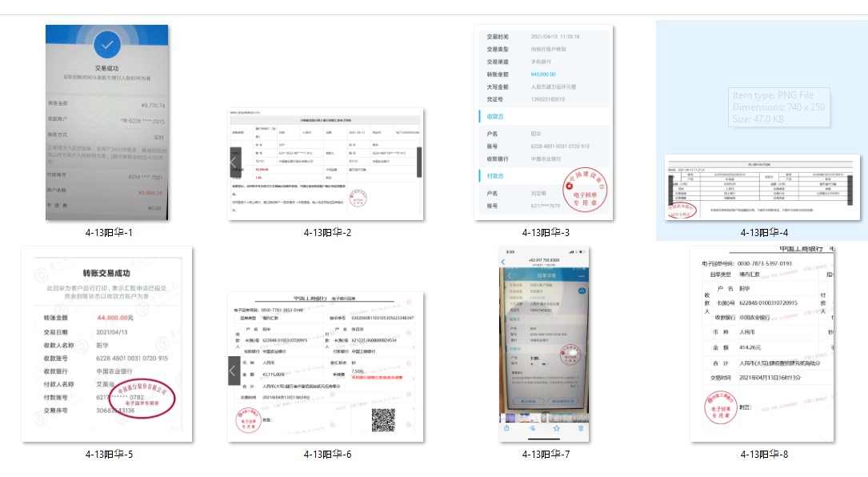
Task: Click the left arrow overlay in 4-13阳华-6
Action: (x=234, y=371)
